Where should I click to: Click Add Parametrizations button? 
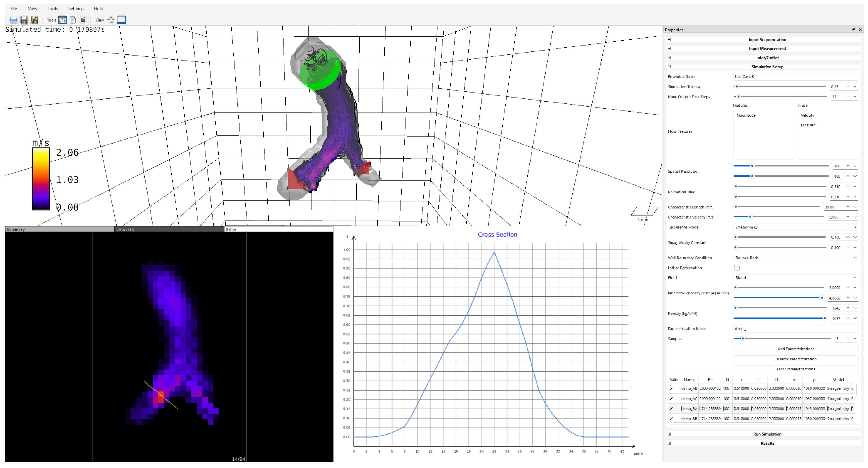[x=796, y=349]
